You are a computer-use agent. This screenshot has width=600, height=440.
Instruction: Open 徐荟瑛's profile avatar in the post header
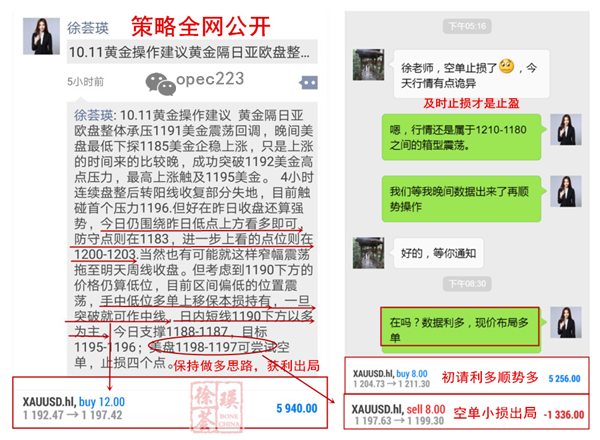[41, 36]
